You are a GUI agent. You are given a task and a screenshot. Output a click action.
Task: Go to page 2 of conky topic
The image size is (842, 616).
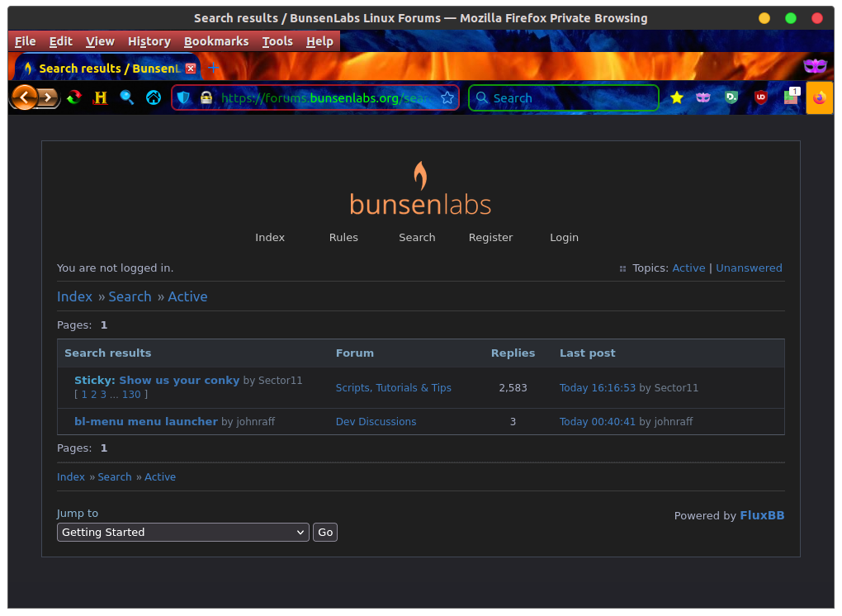click(x=94, y=394)
